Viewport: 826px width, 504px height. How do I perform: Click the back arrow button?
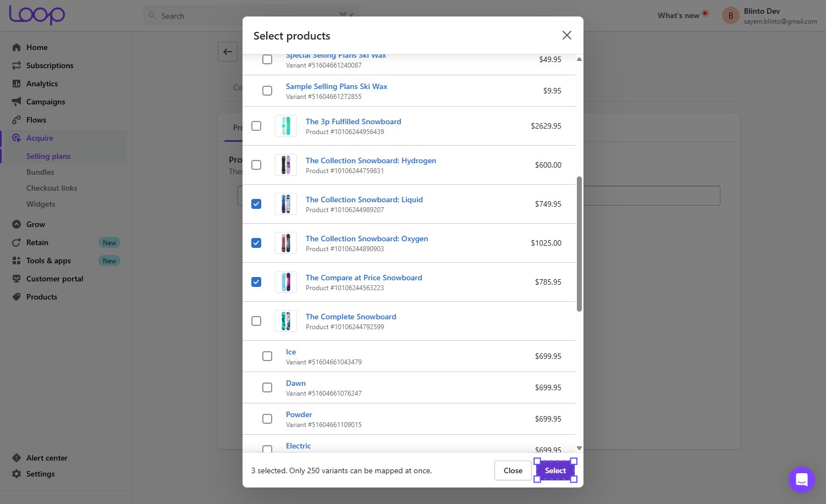click(228, 52)
